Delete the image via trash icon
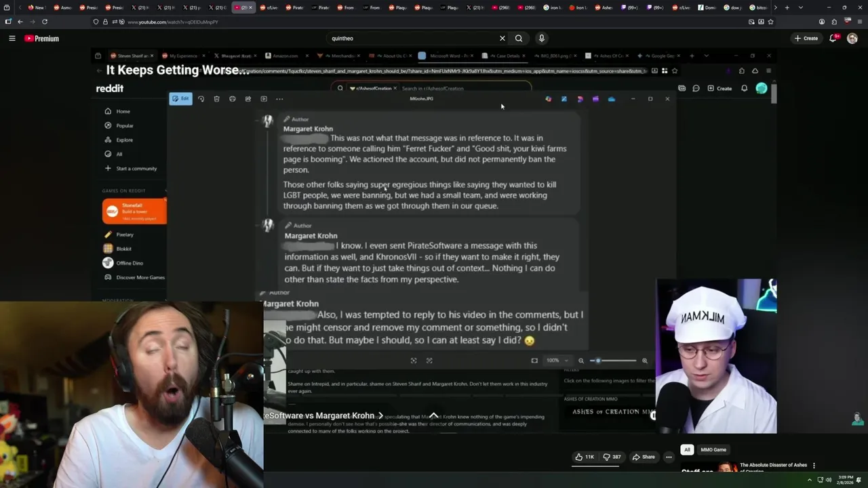This screenshot has width=868, height=488. click(216, 99)
